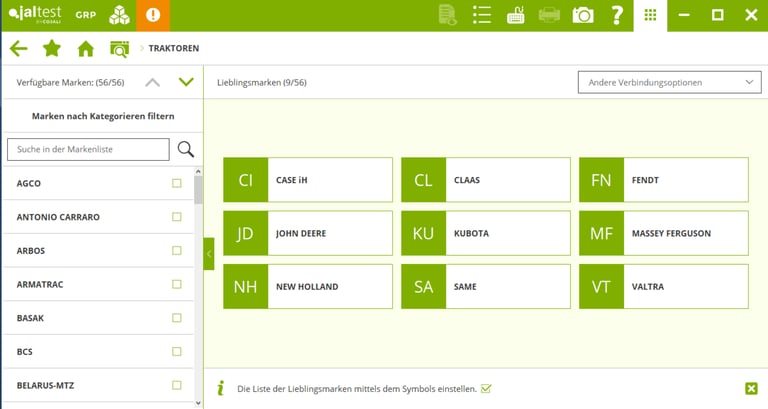The width and height of the screenshot is (768, 409).
Task: Click the KUBOTA label
Action: click(471, 233)
